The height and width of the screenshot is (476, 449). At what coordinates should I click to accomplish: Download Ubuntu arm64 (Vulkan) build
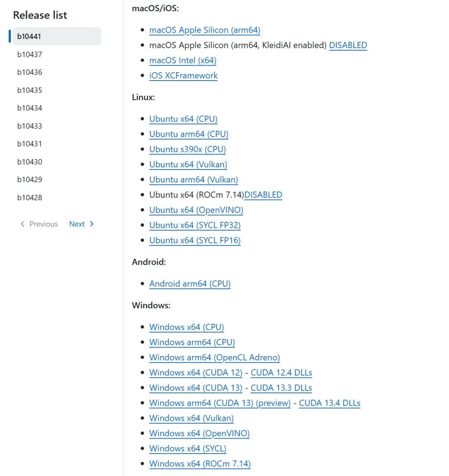[x=193, y=180]
